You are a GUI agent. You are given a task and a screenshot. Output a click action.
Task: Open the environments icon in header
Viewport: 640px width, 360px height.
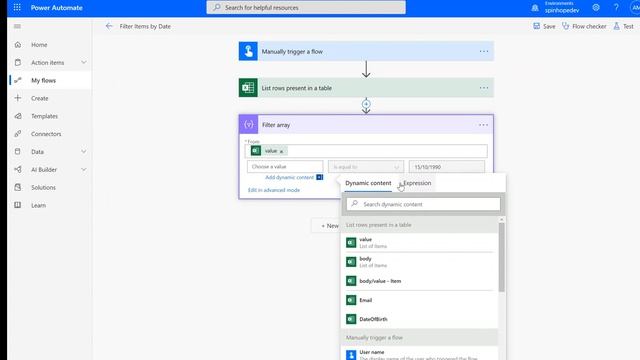(x=535, y=8)
